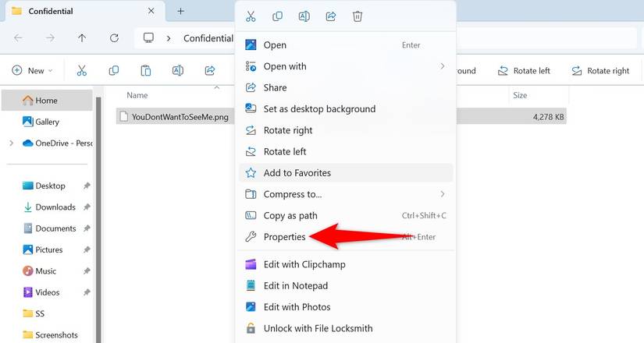Select Open in the context menu
The image size is (644, 343).
[346, 45]
